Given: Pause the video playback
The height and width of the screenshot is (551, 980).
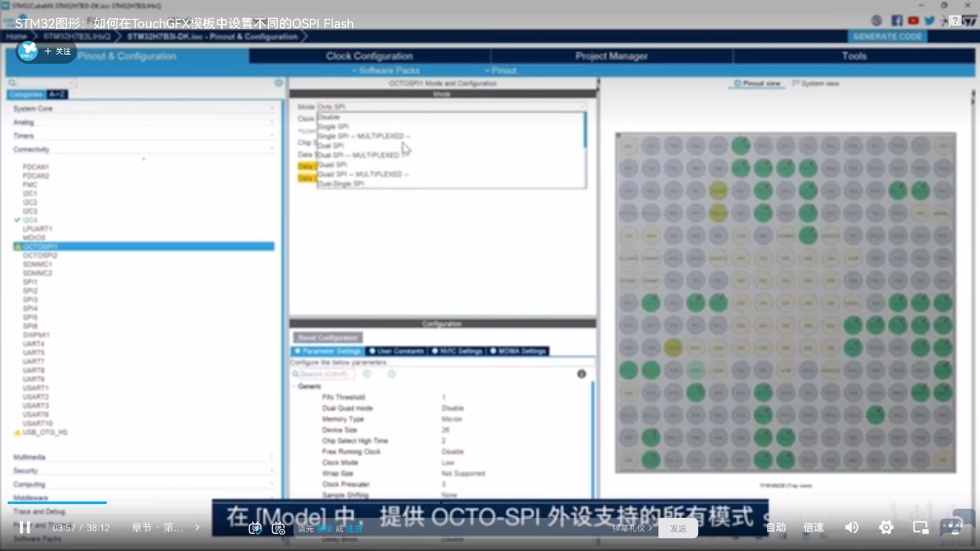Looking at the screenshot, I should coord(24,527).
